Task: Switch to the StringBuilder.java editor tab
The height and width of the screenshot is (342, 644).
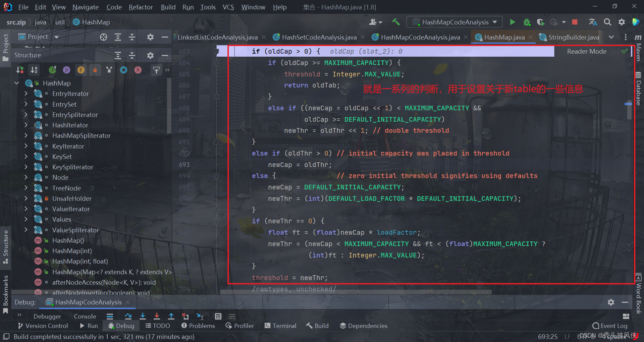Action: pos(573,37)
